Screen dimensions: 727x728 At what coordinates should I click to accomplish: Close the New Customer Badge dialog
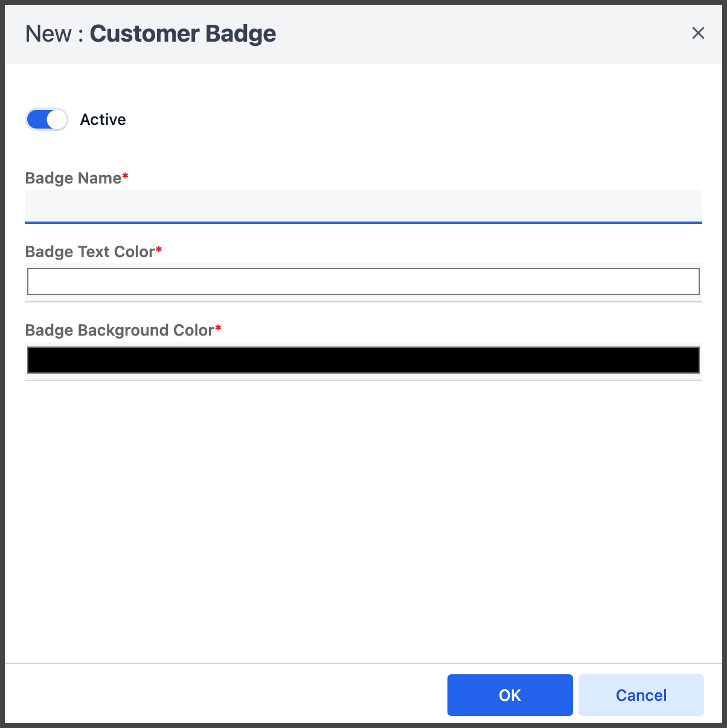pos(698,33)
